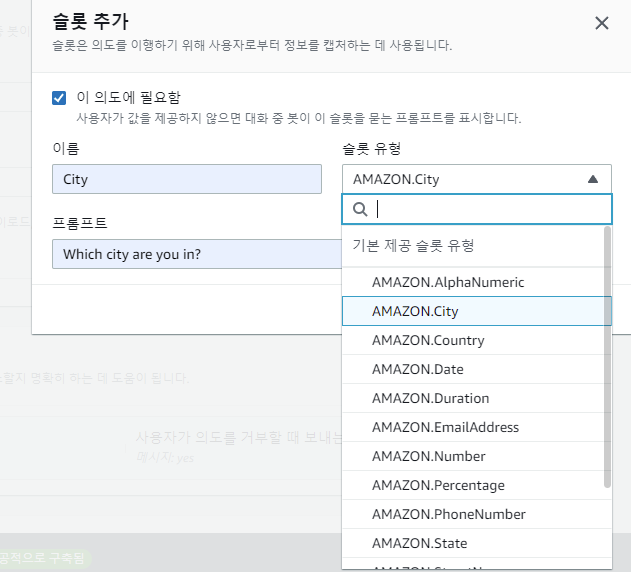Click the dropdown list scrollbar thumb
631x572 pixels.
point(607,357)
